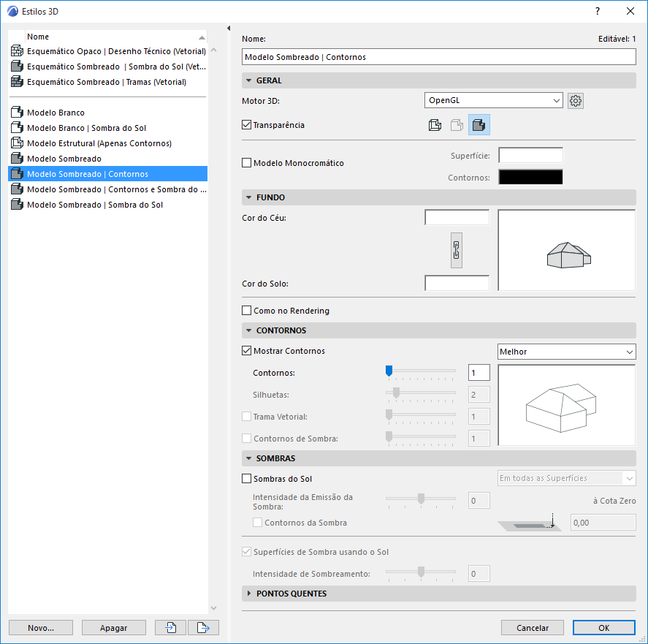Toggle the Contornos de Sombra checkbox
The image size is (648, 644).
[246, 439]
